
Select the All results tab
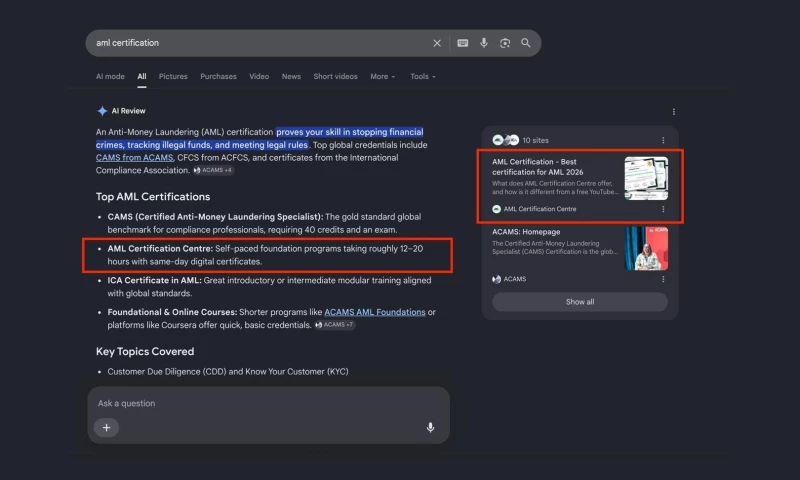pyautogui.click(x=142, y=77)
